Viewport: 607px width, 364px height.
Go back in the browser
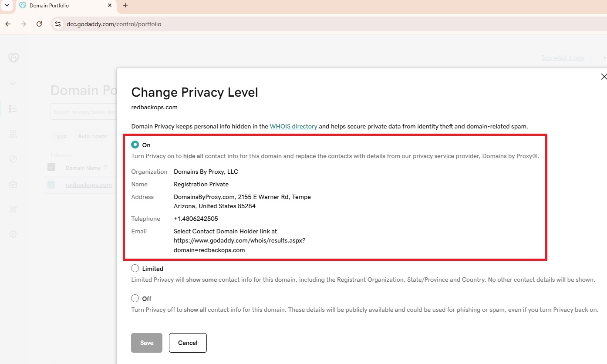point(8,24)
